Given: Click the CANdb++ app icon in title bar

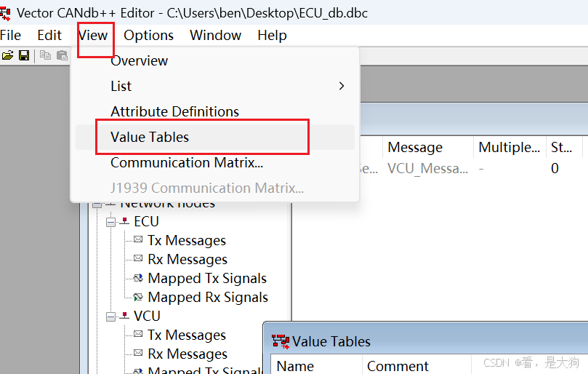Looking at the screenshot, I should coord(5,13).
